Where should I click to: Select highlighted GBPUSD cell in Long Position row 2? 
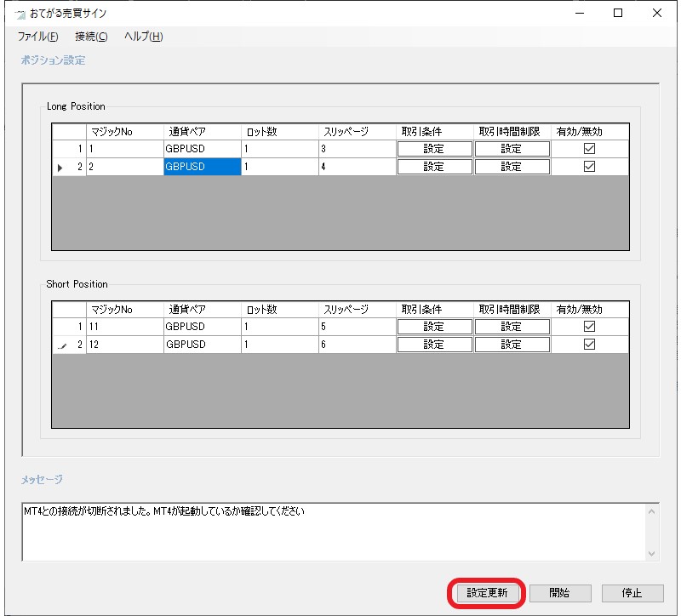(202, 167)
